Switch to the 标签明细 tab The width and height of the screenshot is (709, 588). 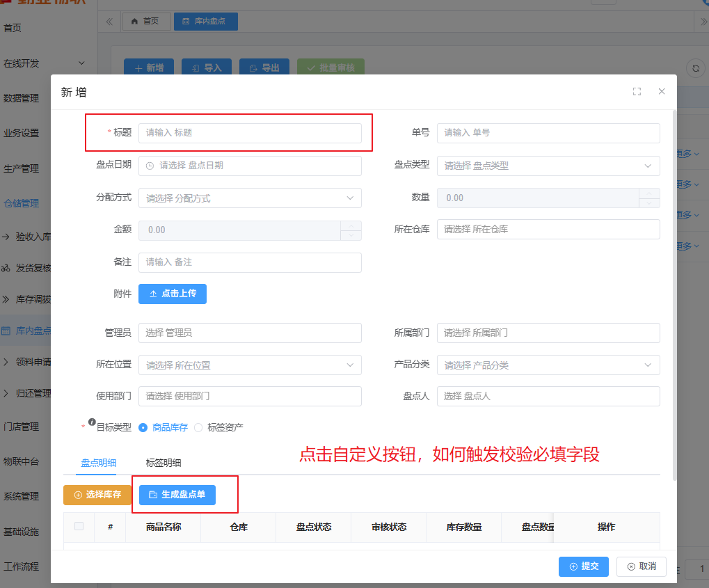tap(164, 462)
